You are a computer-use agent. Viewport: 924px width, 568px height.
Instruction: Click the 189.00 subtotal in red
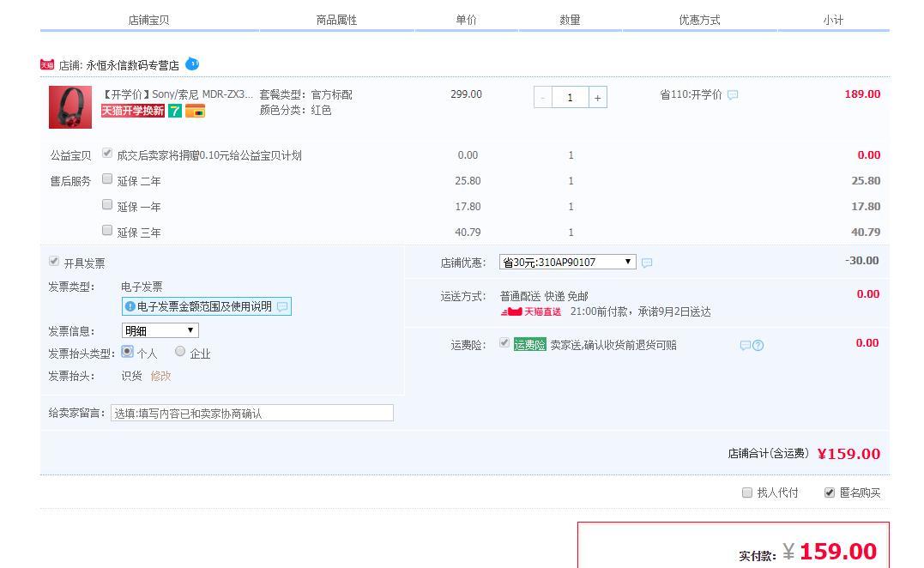click(x=863, y=94)
